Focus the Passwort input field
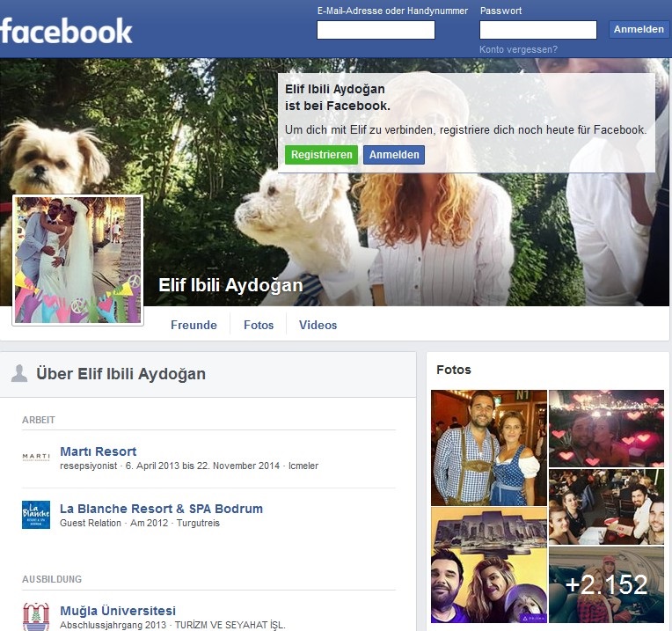The width and height of the screenshot is (672, 631). tap(537, 30)
